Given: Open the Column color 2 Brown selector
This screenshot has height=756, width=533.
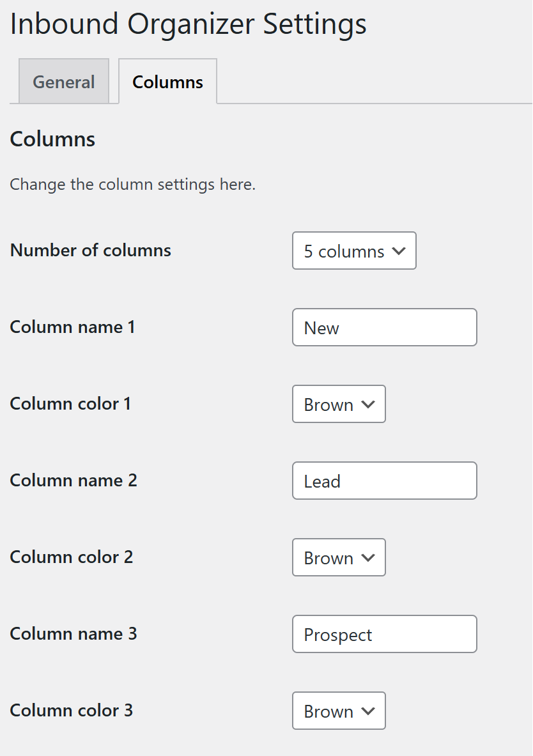Looking at the screenshot, I should 339,558.
